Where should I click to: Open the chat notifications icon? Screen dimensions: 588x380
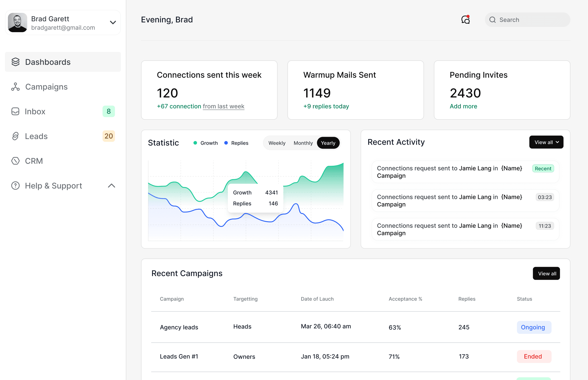coord(466,20)
